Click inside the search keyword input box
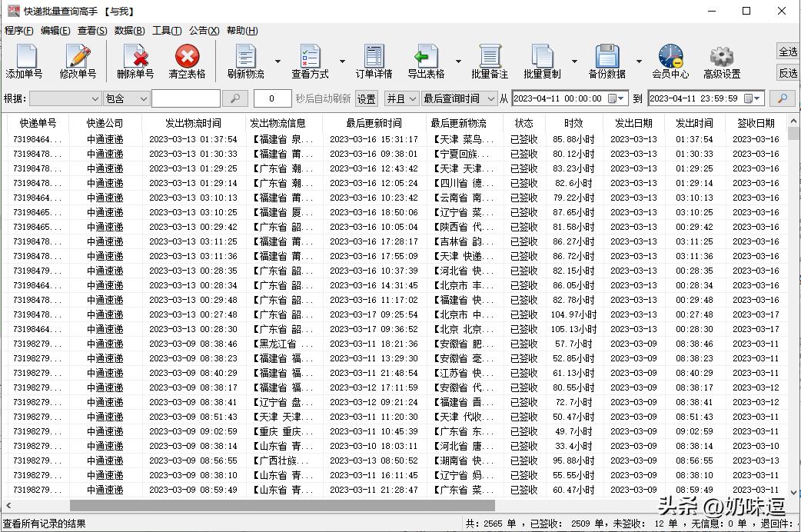 [188, 98]
